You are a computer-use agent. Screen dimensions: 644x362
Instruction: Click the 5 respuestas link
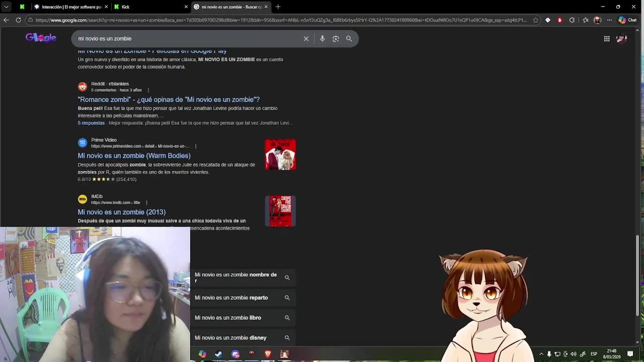[x=91, y=123]
